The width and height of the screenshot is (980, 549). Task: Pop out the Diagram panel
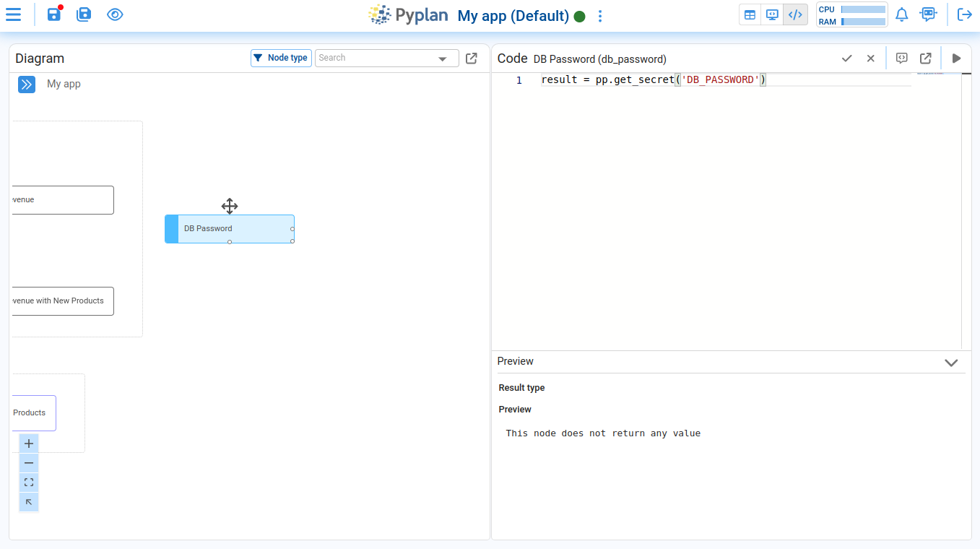(472, 59)
